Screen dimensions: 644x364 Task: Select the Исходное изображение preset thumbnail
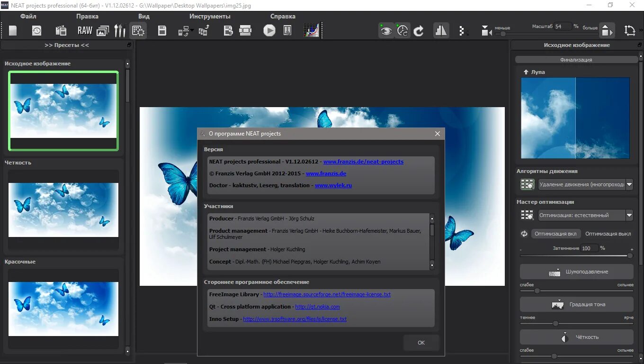63,111
